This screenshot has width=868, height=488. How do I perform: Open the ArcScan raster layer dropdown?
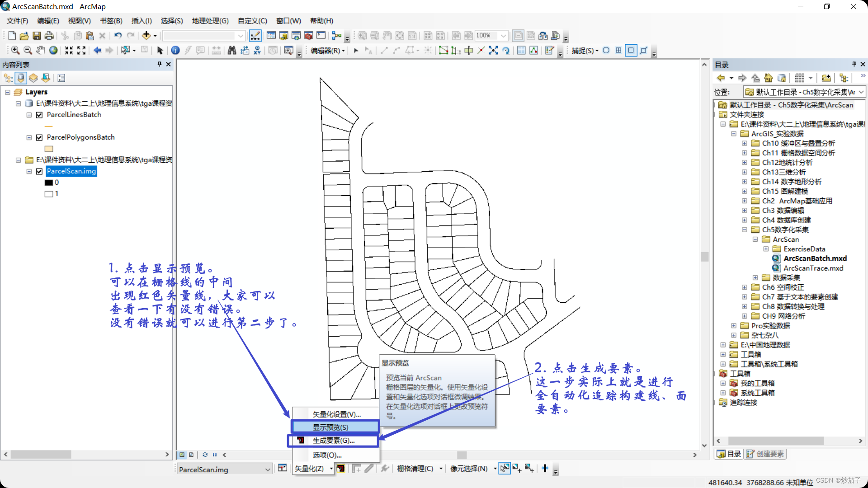pyautogui.click(x=267, y=469)
